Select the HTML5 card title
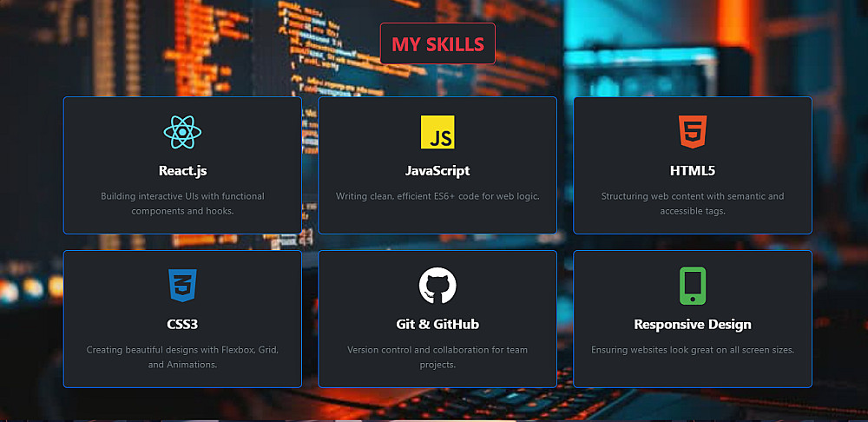Viewport: 868px width, 422px height. (x=693, y=170)
